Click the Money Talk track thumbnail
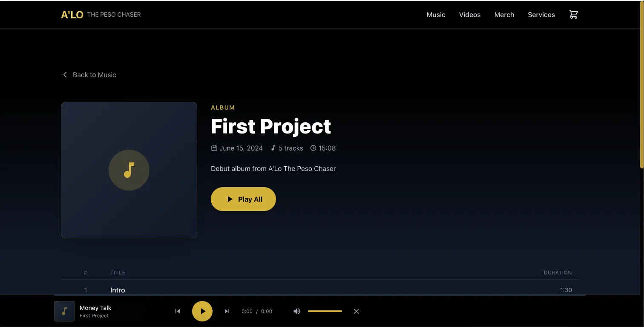The width and height of the screenshot is (644, 327). tap(64, 311)
